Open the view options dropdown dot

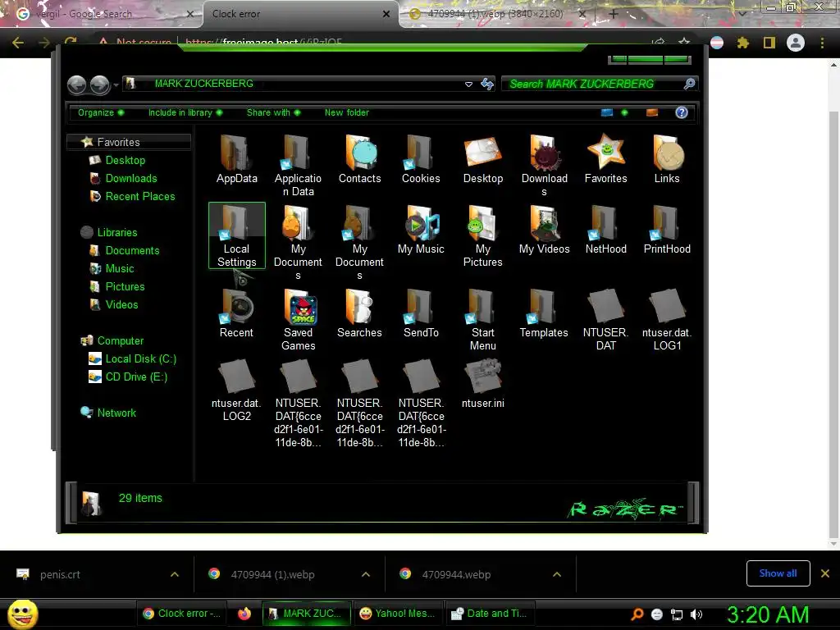[x=624, y=112]
